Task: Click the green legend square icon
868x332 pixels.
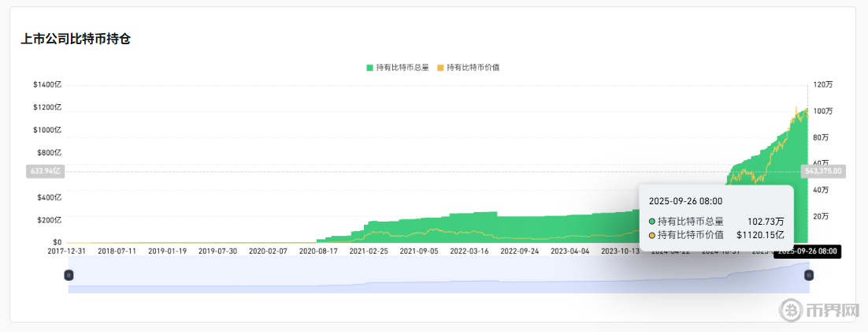Action: coord(369,68)
